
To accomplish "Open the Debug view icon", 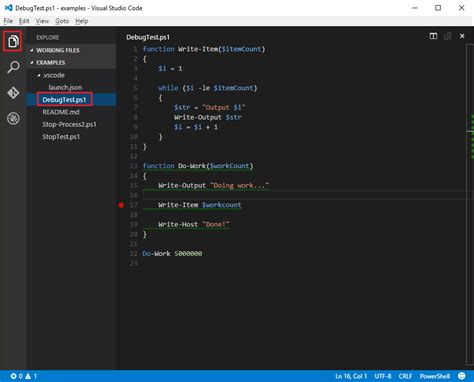I will (x=13, y=118).
